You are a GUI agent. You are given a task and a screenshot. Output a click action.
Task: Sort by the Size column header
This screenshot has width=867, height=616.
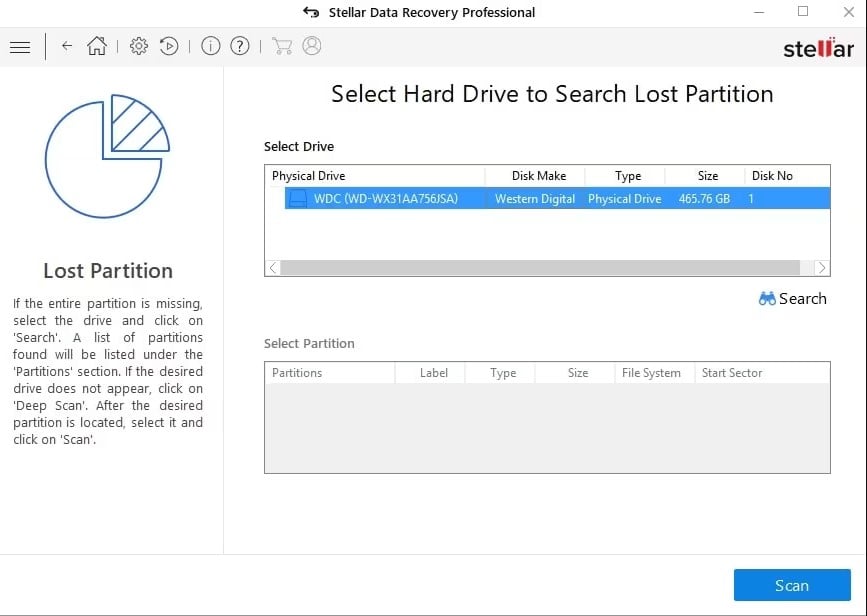point(707,175)
